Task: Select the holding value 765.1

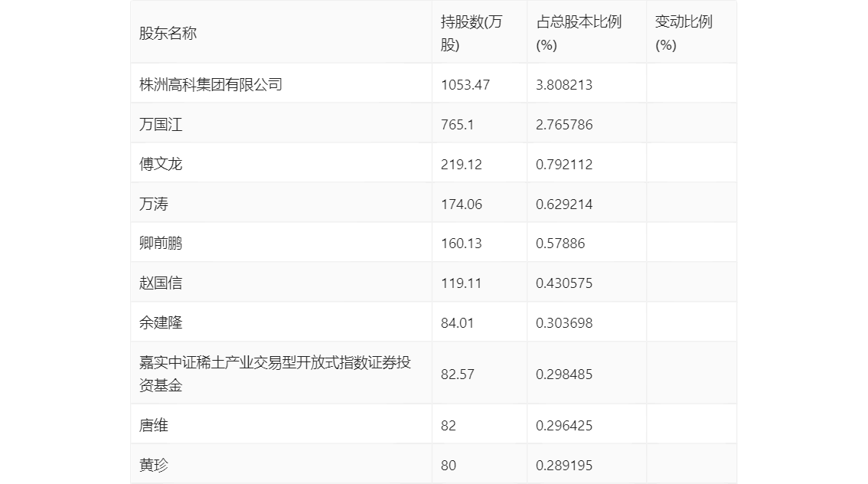Action: point(457,125)
